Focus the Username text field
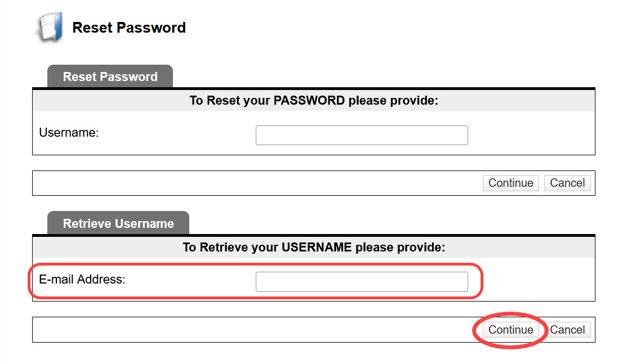627x364 pixels. click(362, 135)
